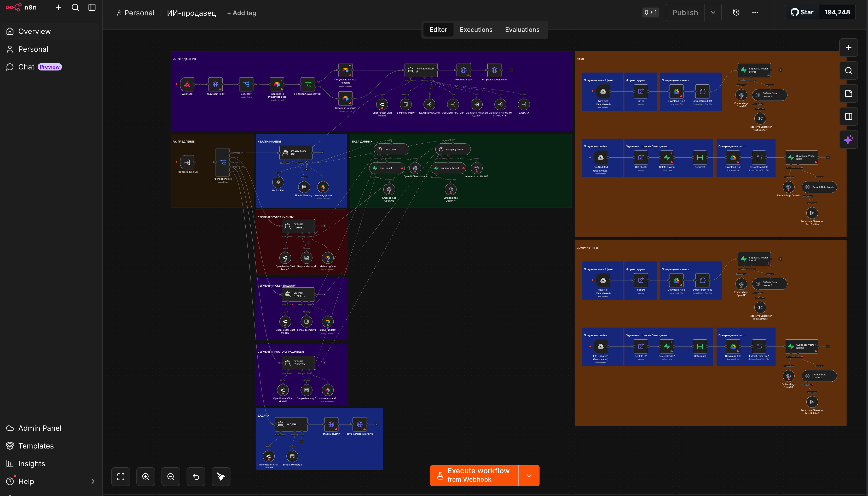Select the получаем инфу HTTP node

point(216,84)
